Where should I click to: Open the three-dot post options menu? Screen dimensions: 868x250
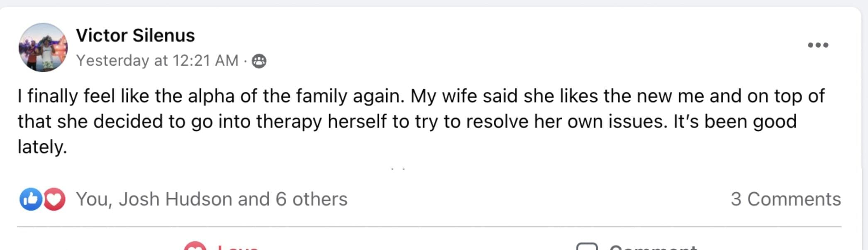click(x=818, y=45)
